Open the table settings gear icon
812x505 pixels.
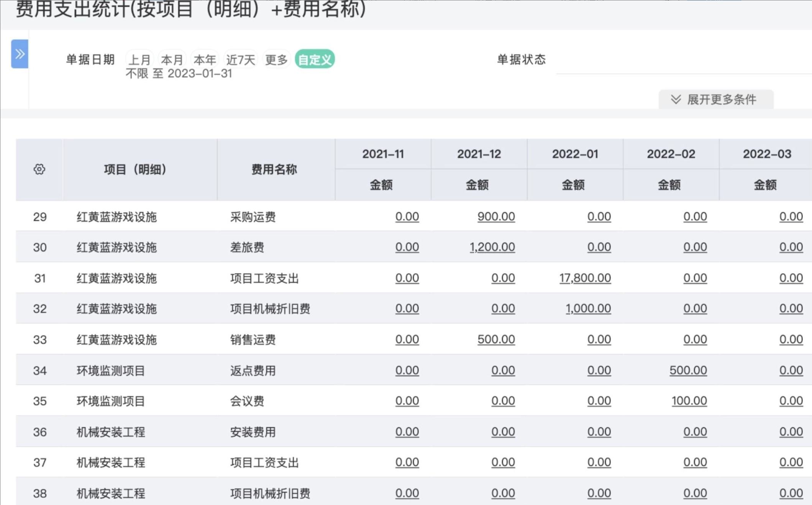tap(39, 169)
